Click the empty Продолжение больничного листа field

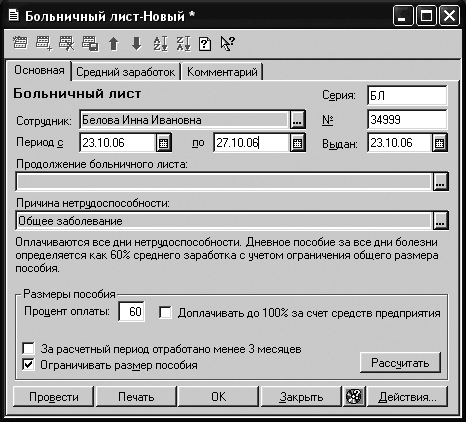coord(224,182)
